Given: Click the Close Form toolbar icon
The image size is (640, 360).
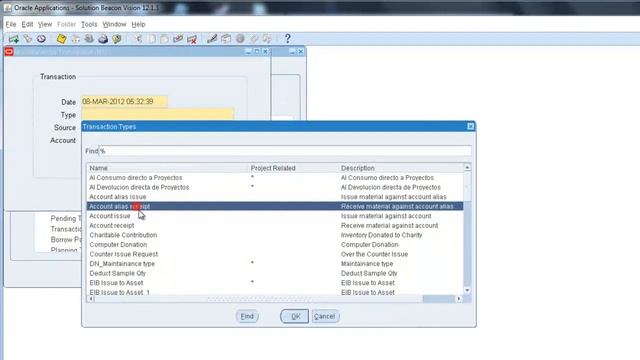Looking at the screenshot, I should 117,39.
